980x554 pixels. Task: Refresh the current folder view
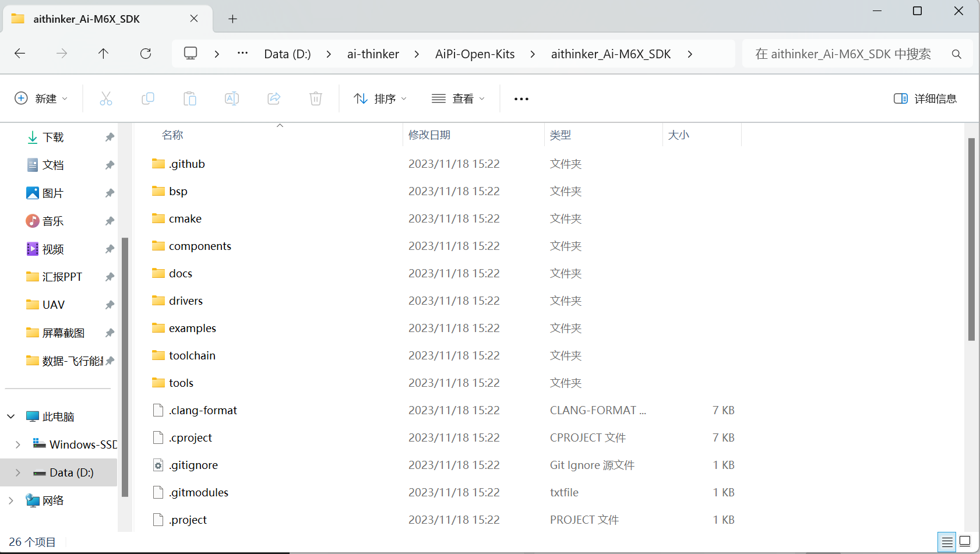[146, 54]
